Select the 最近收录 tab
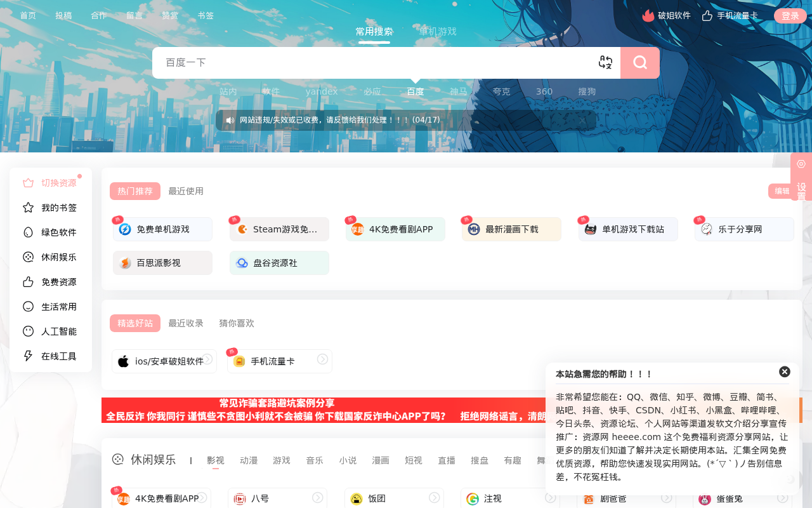This screenshot has width=812, height=508. click(x=186, y=323)
